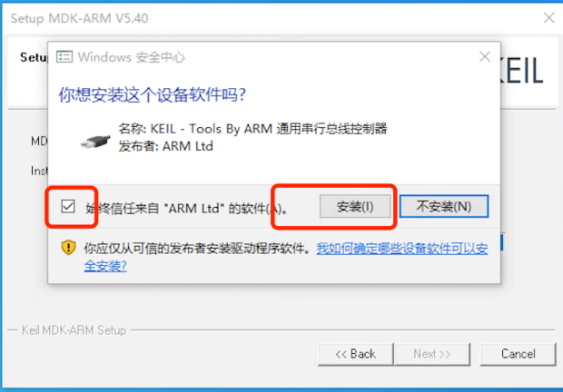This screenshot has height=392, width=563.
Task: Click the KEIL logo in setup window
Action: 522,71
